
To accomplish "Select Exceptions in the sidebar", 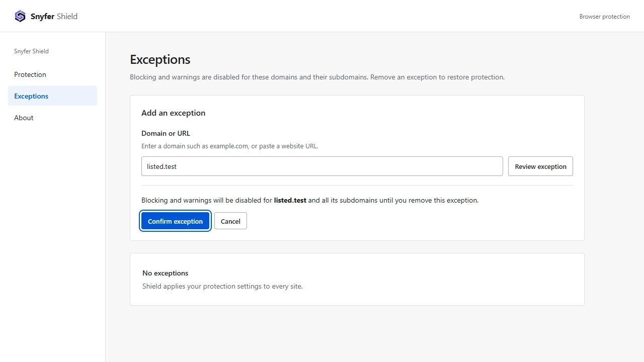I will [x=52, y=96].
